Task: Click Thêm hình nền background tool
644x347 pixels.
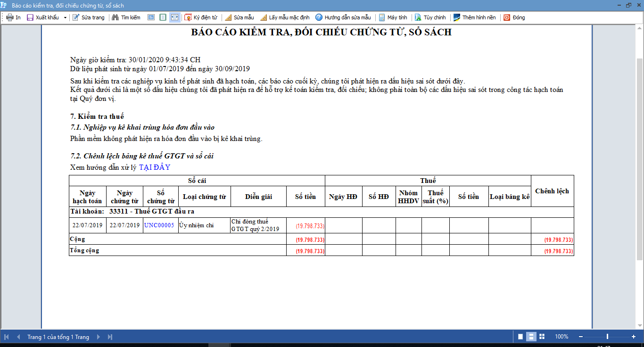Action: (474, 17)
